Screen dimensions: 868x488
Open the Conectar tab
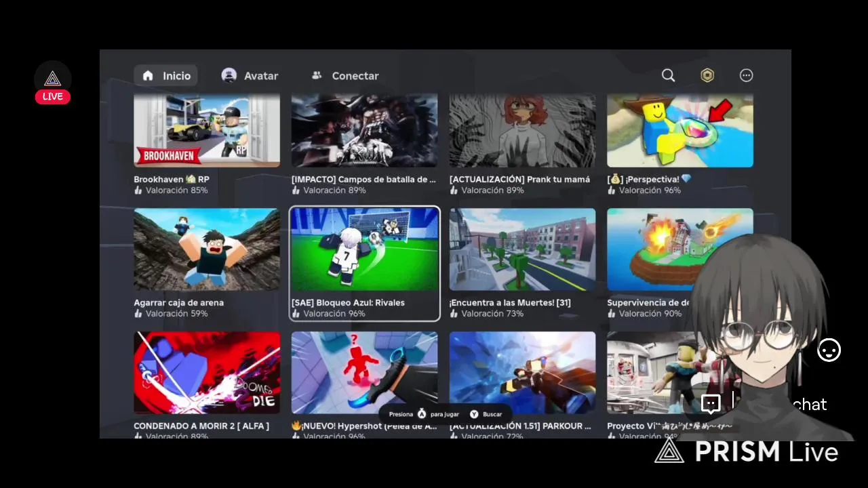coord(344,76)
